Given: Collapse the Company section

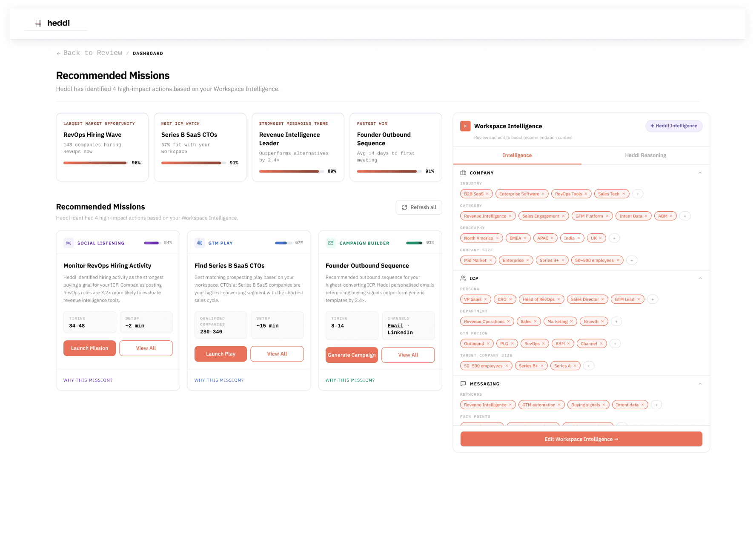Looking at the screenshot, I should (700, 173).
